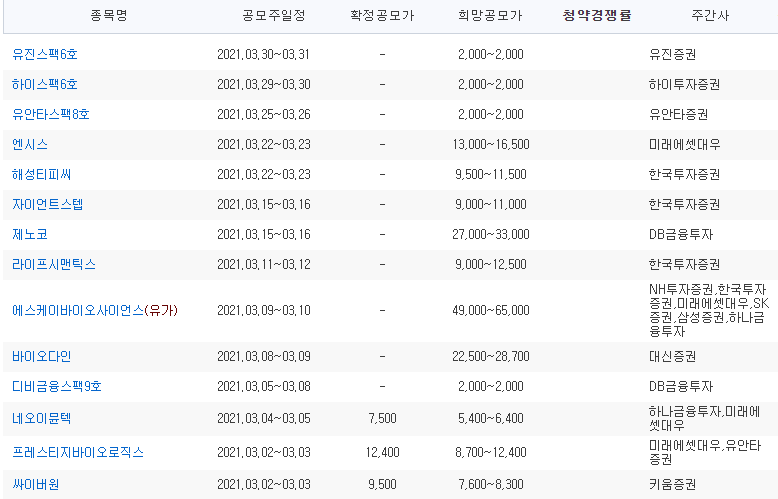Select the date 2021.03.25~03.26
The image size is (778, 499).
[263, 114]
